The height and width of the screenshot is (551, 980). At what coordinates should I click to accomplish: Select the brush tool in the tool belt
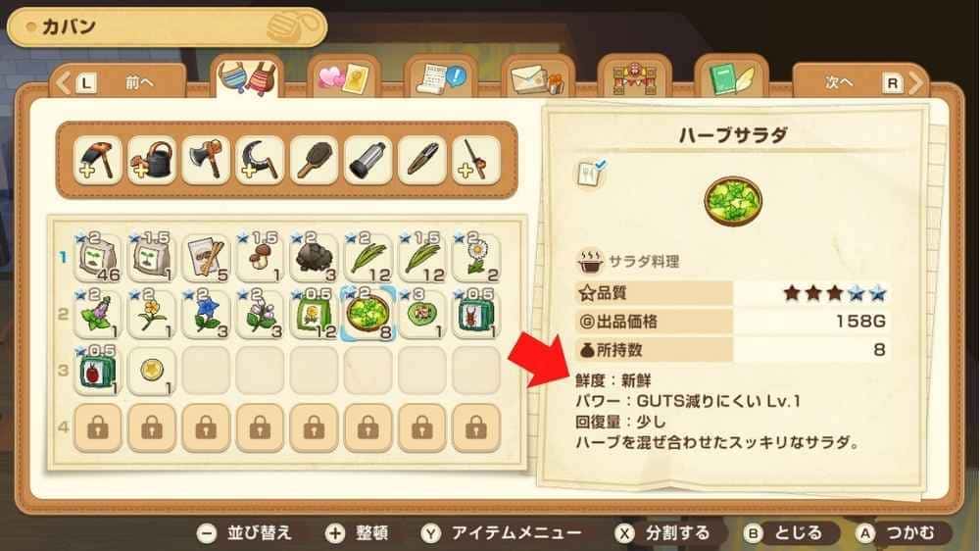click(x=314, y=160)
